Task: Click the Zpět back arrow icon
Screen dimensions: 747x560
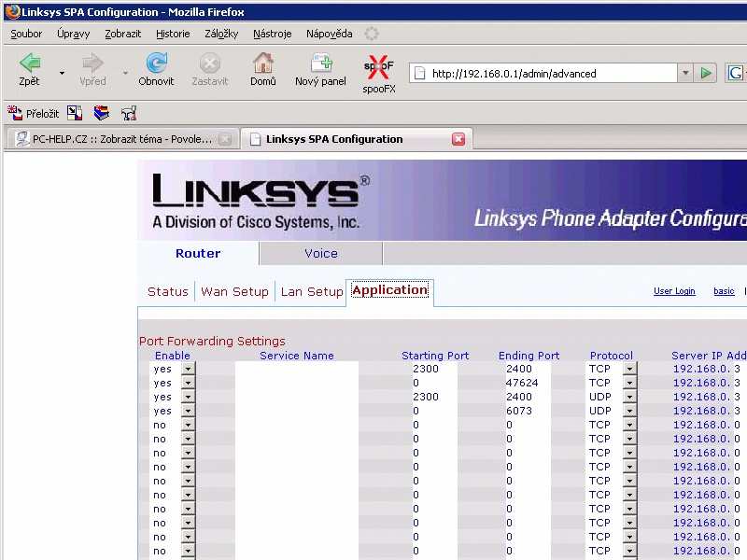Action: (x=30, y=63)
